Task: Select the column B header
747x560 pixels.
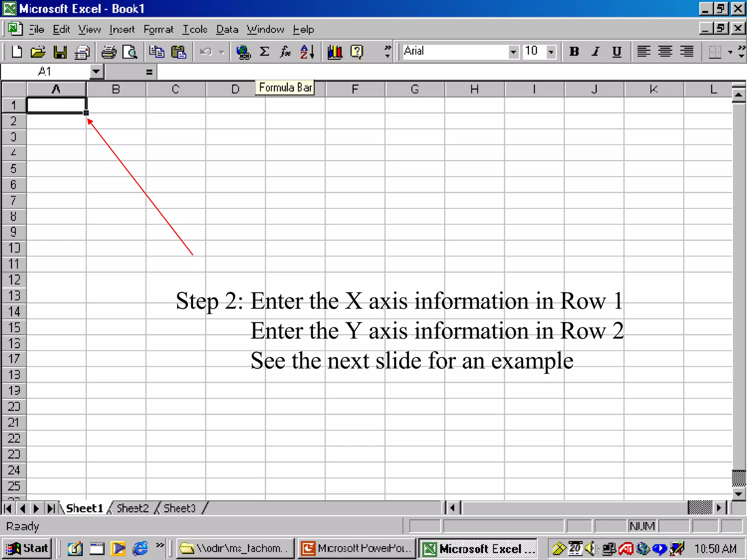Action: click(116, 89)
